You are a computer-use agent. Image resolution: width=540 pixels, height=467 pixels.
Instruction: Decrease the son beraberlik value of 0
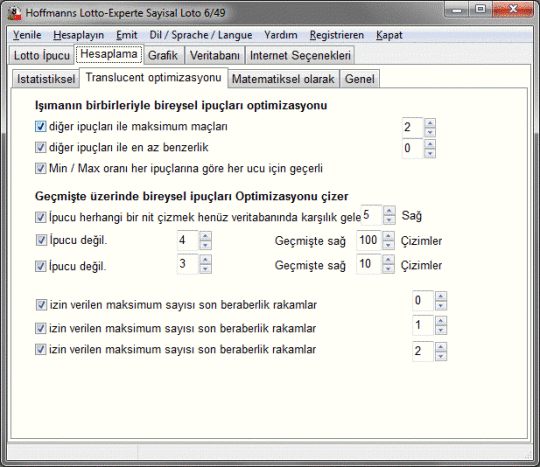tap(441, 305)
